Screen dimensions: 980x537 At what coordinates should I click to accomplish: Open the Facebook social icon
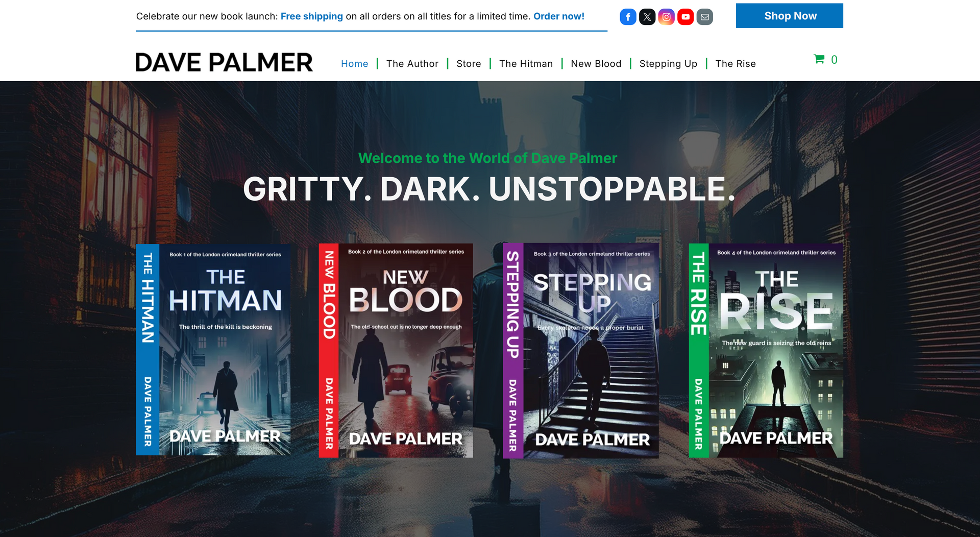pos(628,17)
